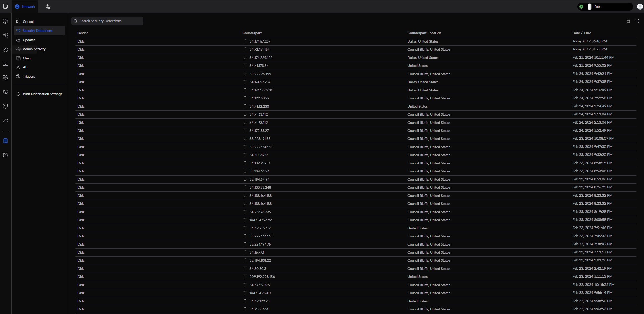Open the System Log sidebar icon
The image size is (644, 314).
[x=5, y=141]
